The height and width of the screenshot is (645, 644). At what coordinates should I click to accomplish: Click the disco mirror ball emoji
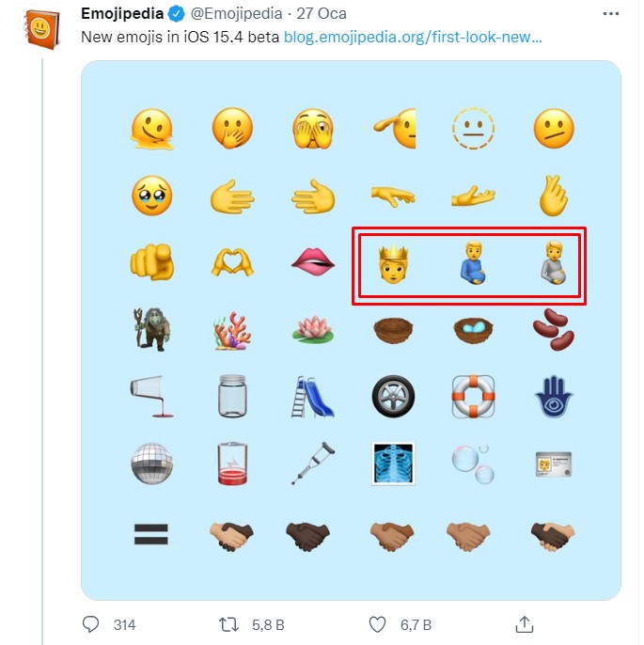click(x=149, y=463)
